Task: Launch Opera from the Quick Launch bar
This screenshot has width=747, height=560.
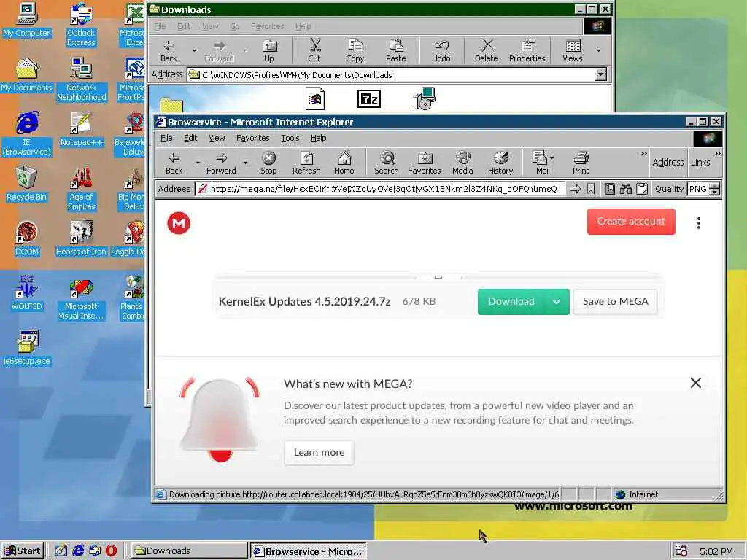Action: (x=111, y=551)
